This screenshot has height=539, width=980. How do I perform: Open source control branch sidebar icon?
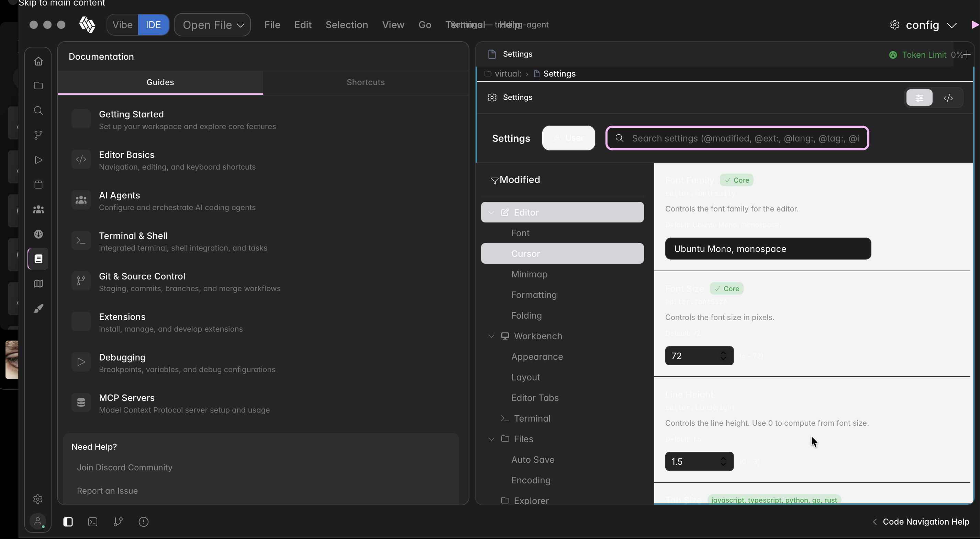[38, 135]
